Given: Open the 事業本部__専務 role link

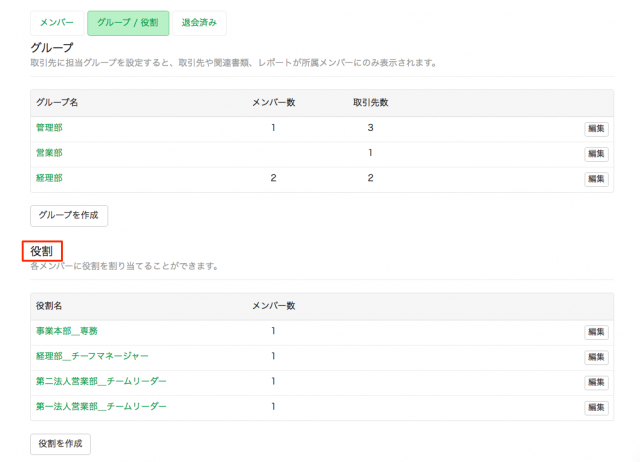Looking at the screenshot, I should click(67, 331).
